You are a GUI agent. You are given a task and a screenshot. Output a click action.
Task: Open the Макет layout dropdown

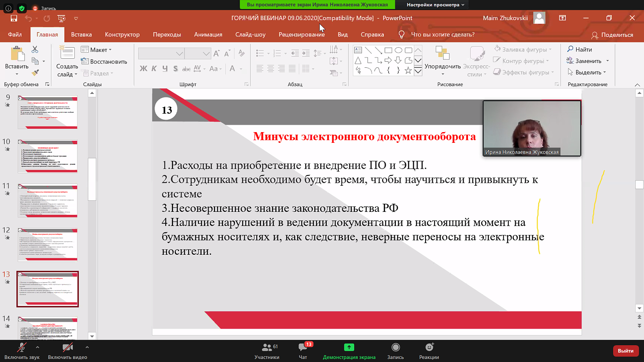coord(97,50)
